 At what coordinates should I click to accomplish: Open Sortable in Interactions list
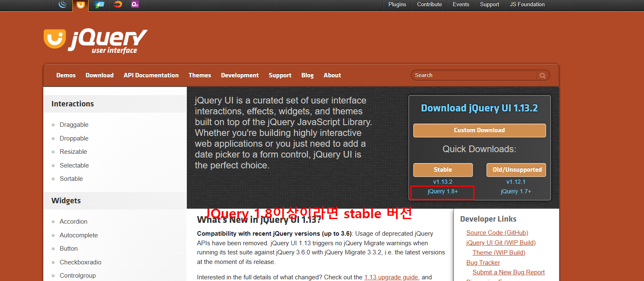(71, 179)
